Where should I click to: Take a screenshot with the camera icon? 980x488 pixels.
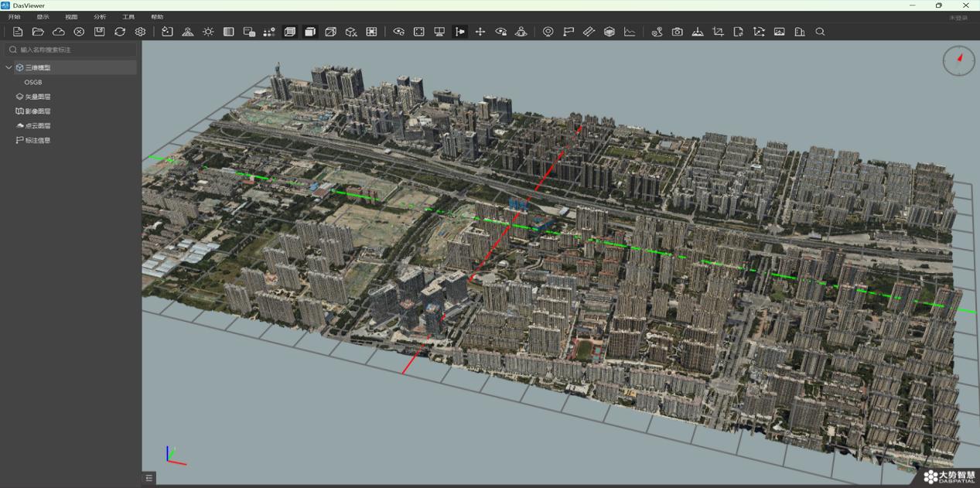pyautogui.click(x=678, y=32)
